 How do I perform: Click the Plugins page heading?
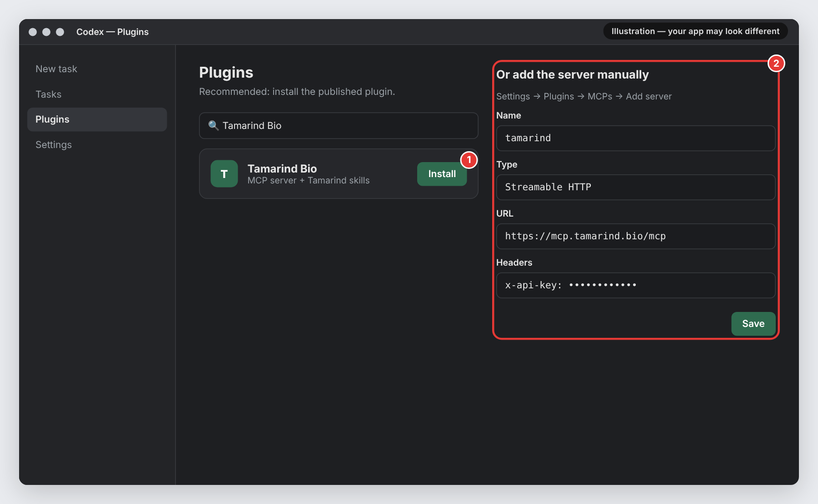[226, 73]
